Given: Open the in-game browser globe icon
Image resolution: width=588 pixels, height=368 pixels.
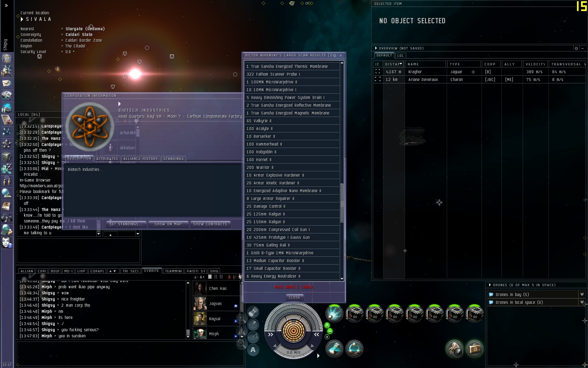Looking at the screenshot, I should point(7,193).
